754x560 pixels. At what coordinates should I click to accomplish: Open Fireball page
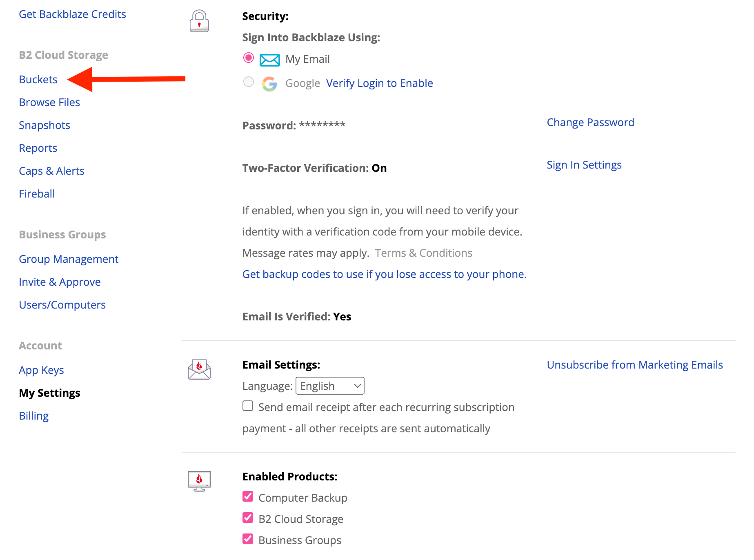click(x=37, y=194)
